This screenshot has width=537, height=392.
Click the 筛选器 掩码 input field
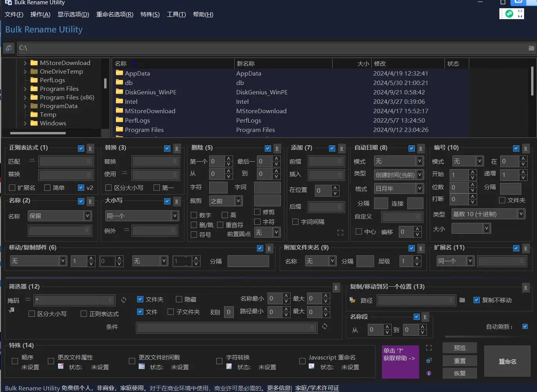[74, 300]
